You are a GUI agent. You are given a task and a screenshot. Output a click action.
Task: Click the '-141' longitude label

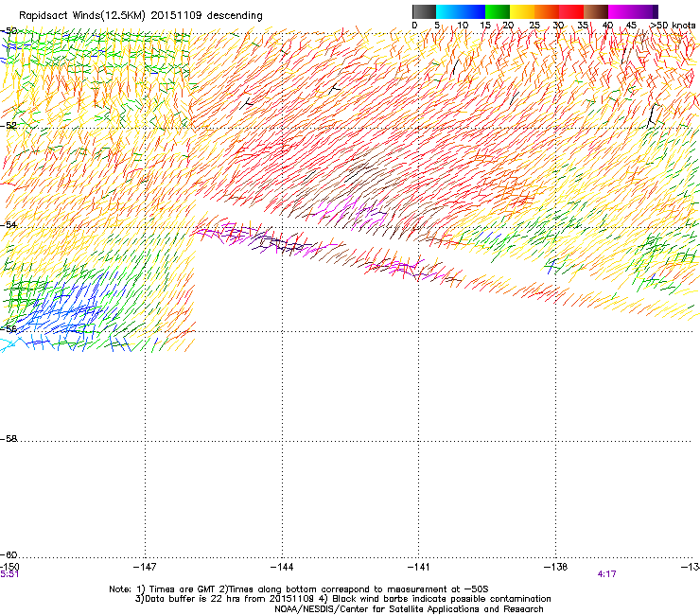419,567
